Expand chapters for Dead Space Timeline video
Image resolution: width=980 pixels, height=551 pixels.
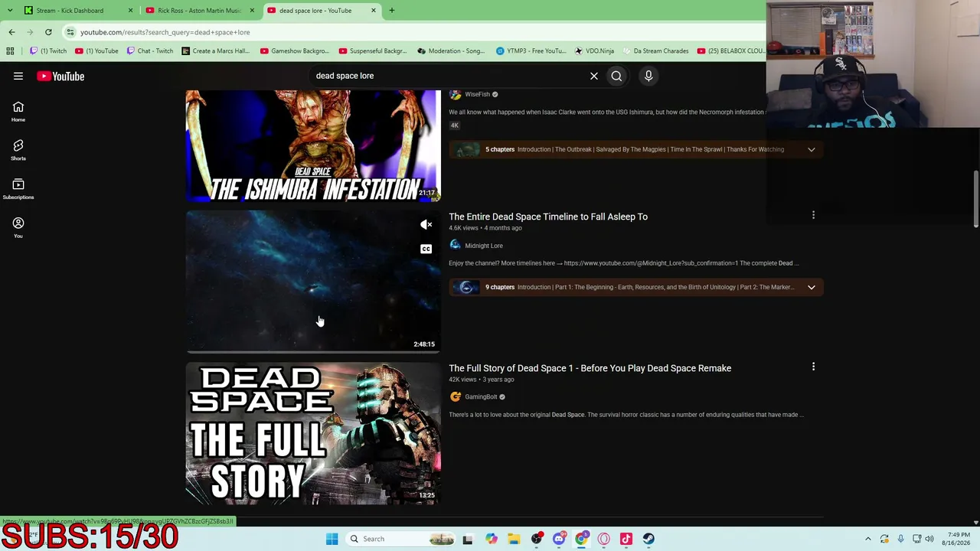click(812, 287)
